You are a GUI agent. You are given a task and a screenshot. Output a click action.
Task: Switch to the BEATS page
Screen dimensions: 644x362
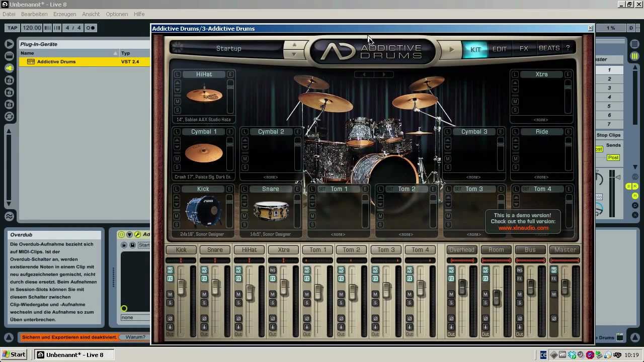(549, 48)
